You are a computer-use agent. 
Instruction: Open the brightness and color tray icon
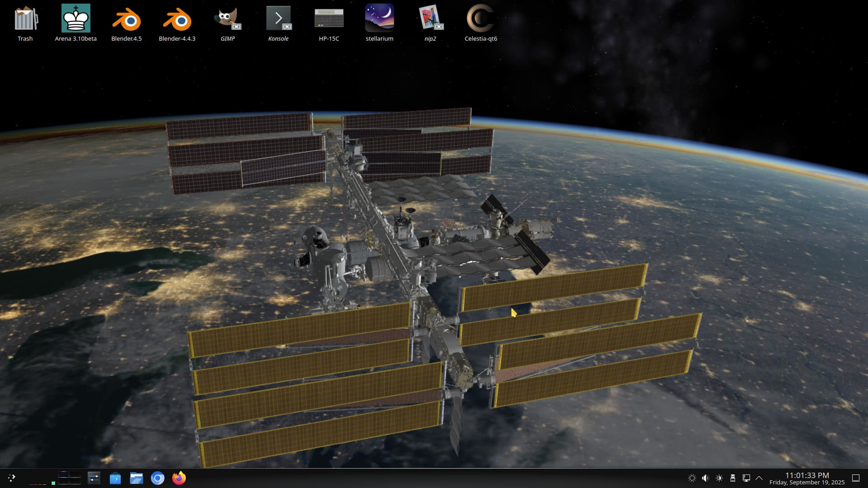pos(719,478)
